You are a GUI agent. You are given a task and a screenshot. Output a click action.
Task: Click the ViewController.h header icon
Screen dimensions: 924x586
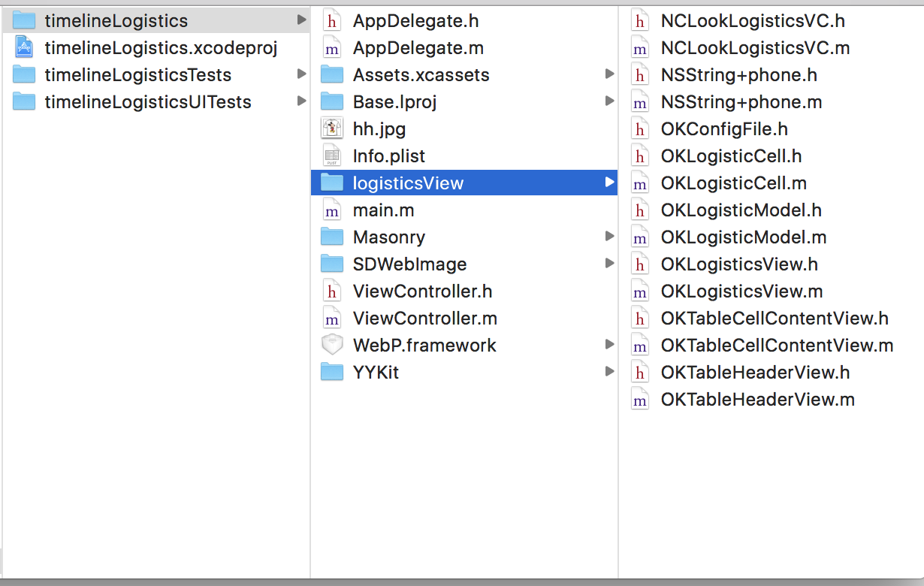332,291
